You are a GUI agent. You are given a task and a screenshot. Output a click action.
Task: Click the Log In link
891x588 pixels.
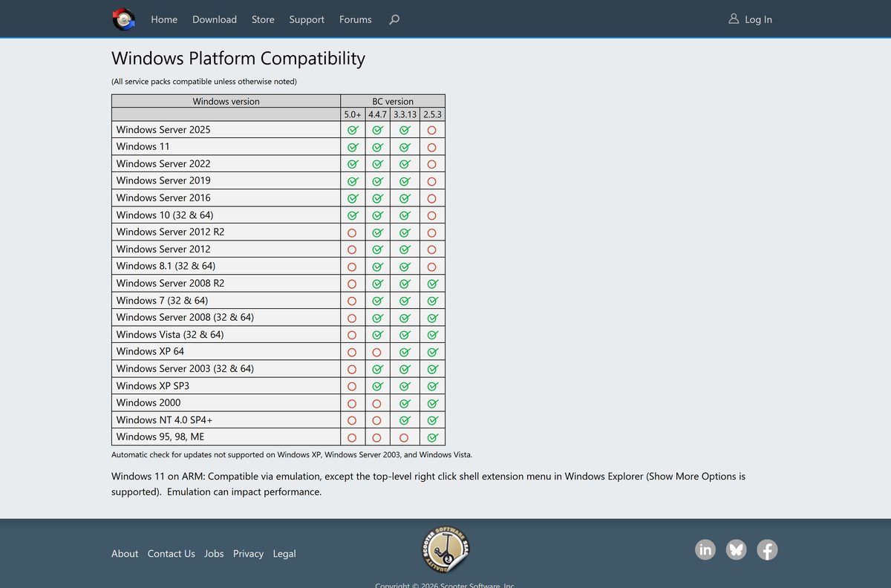click(758, 19)
